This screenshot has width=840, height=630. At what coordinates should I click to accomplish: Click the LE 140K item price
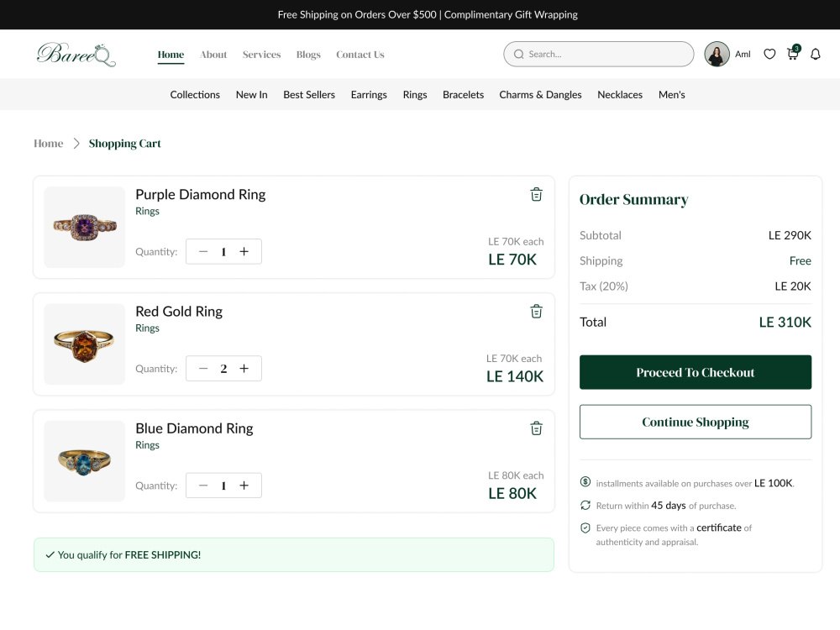[515, 376]
